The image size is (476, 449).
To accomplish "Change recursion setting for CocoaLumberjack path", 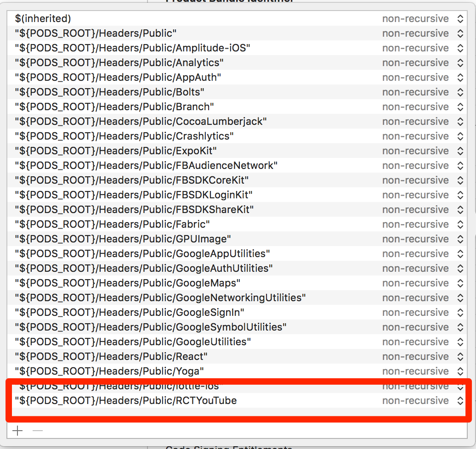I will coord(460,121).
